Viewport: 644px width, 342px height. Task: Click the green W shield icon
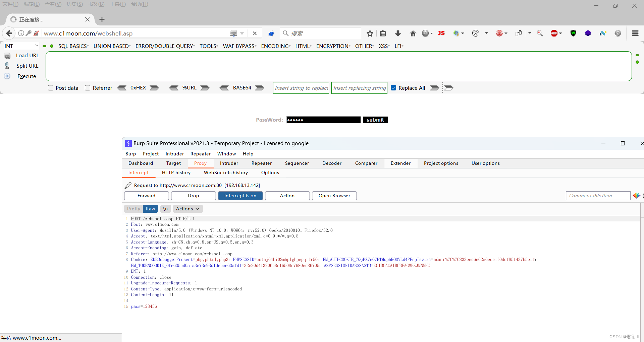pyautogui.click(x=573, y=33)
